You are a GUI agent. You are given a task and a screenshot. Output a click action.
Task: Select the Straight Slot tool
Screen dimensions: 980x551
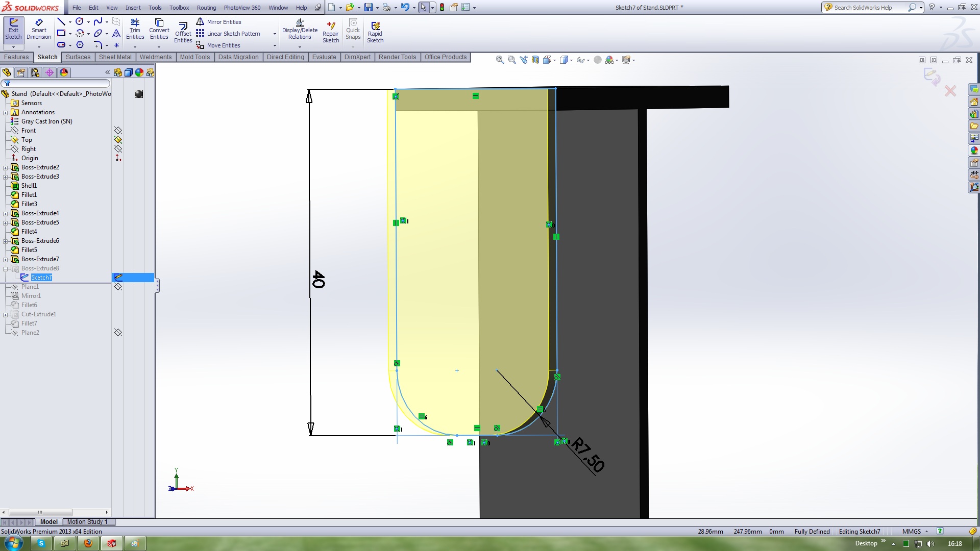61,45
